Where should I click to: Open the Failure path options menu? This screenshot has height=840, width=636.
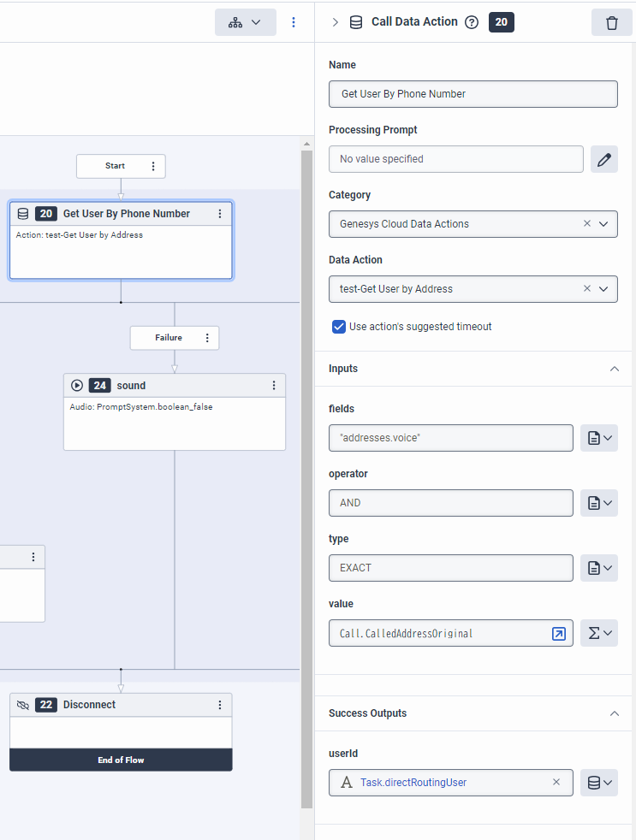coord(207,338)
